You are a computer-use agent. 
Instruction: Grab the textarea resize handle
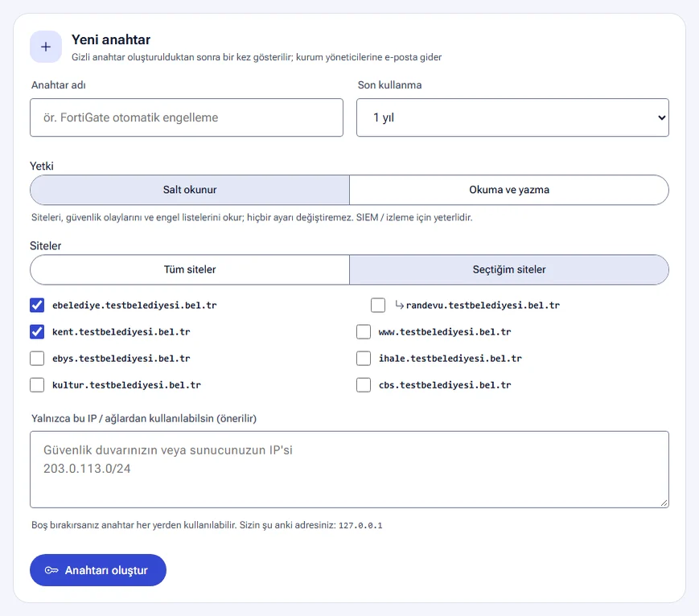pos(664,503)
